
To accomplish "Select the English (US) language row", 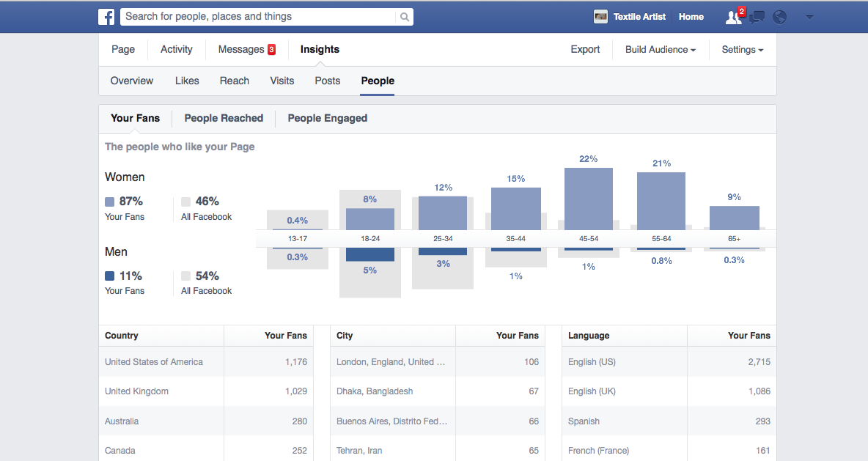I will coord(669,362).
